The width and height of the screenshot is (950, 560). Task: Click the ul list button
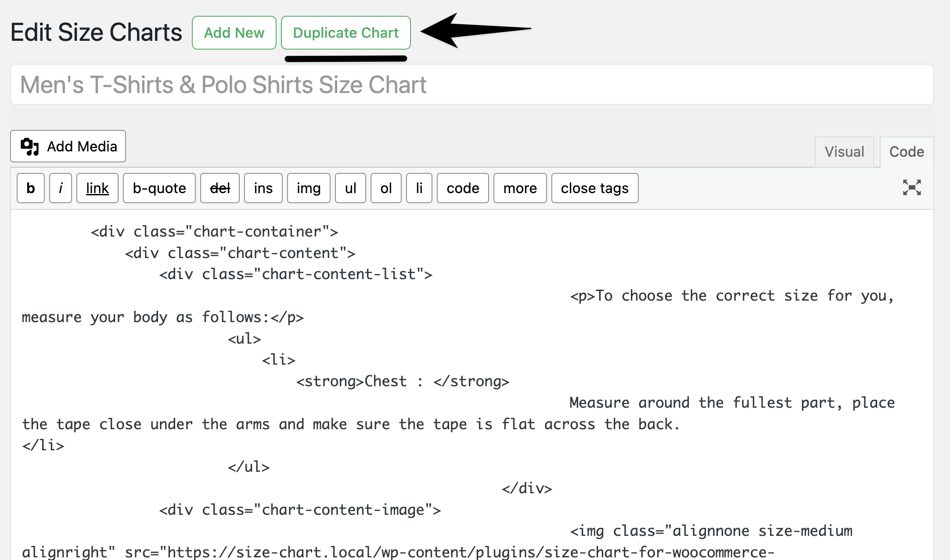coord(350,188)
